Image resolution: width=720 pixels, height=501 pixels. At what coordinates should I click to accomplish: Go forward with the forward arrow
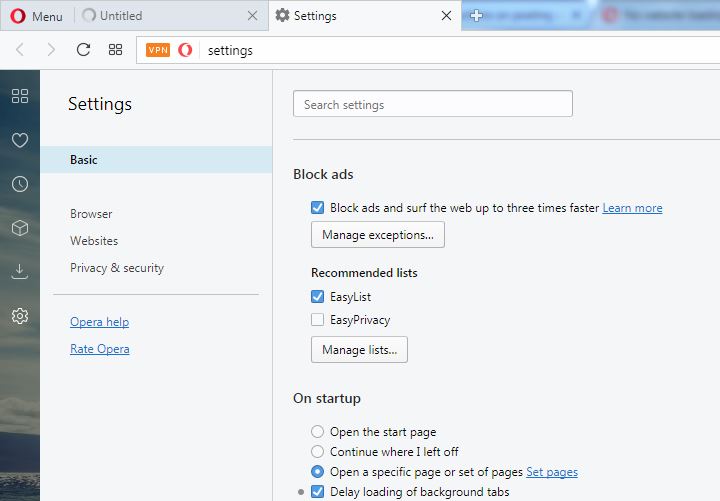[x=51, y=50]
